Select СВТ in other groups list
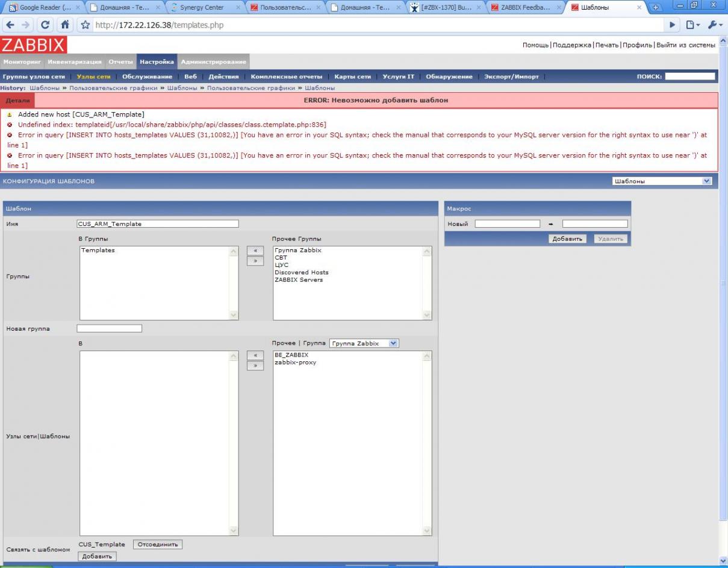The width and height of the screenshot is (728, 568). tap(281, 258)
